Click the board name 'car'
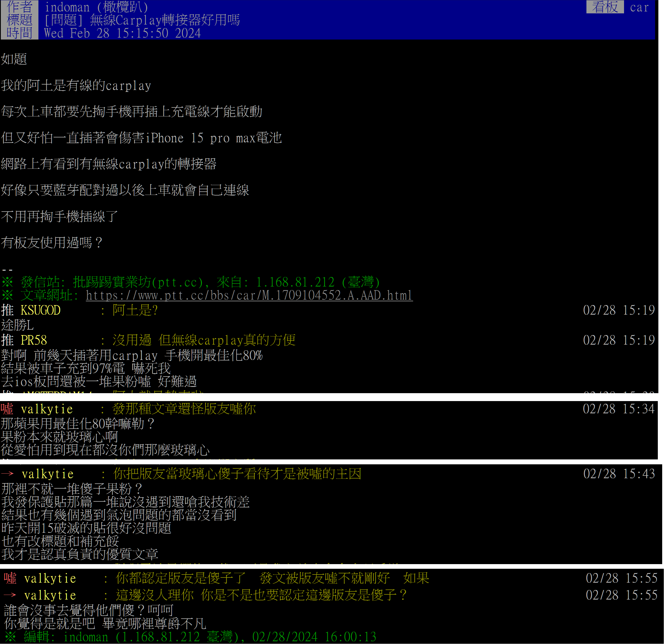This screenshot has height=644, width=666. coord(639,7)
